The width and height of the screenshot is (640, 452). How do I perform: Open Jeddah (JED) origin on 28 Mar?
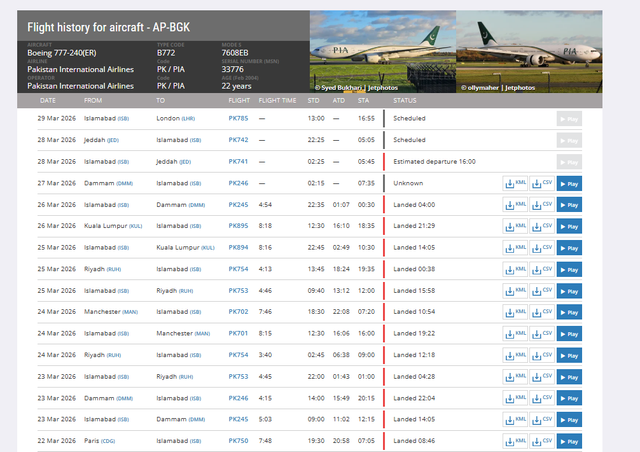coord(101,140)
